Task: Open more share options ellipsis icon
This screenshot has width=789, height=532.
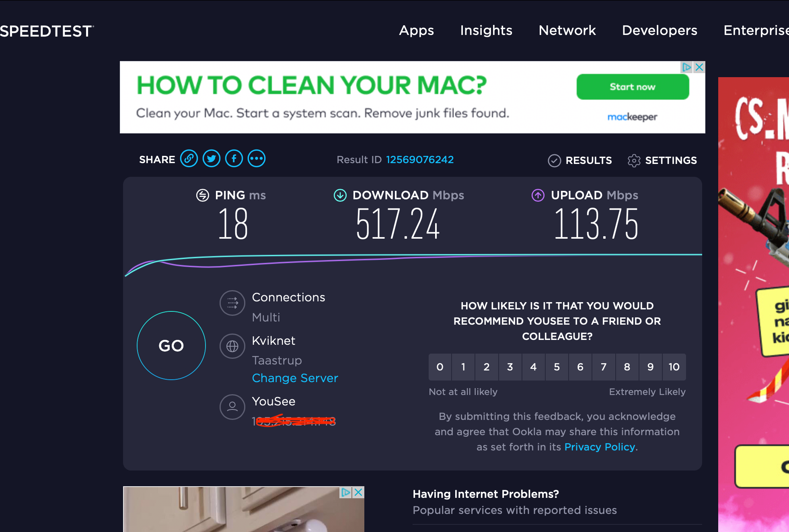Action: pos(257,159)
